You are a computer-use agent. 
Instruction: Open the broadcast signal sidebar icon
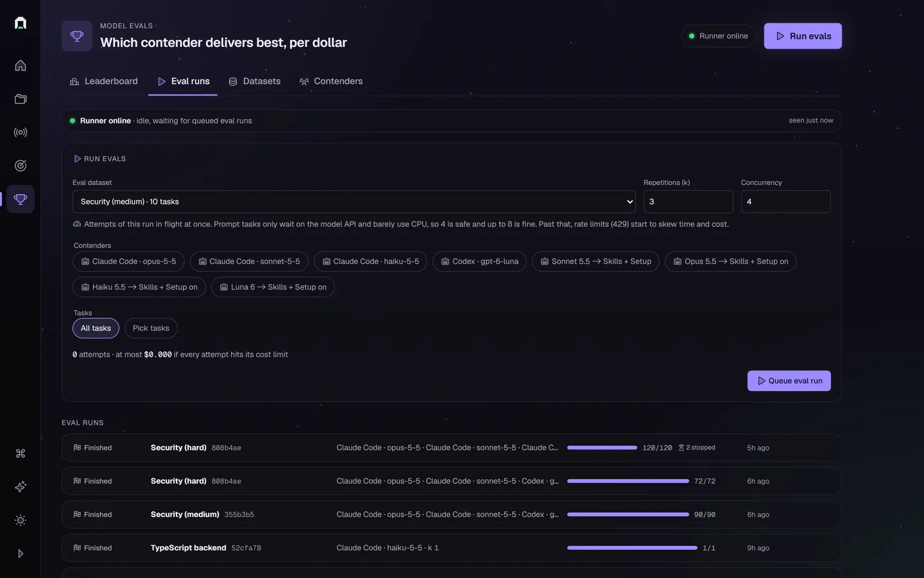coord(21,132)
